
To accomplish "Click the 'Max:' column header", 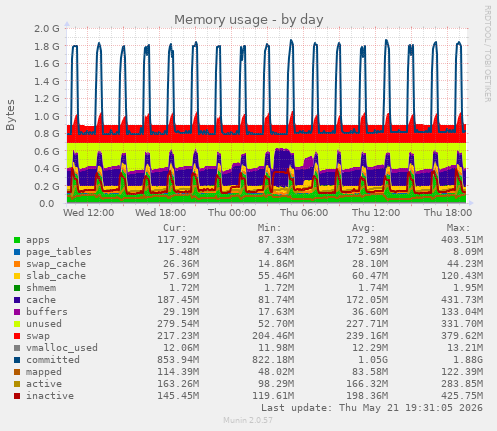I will 459,228.
